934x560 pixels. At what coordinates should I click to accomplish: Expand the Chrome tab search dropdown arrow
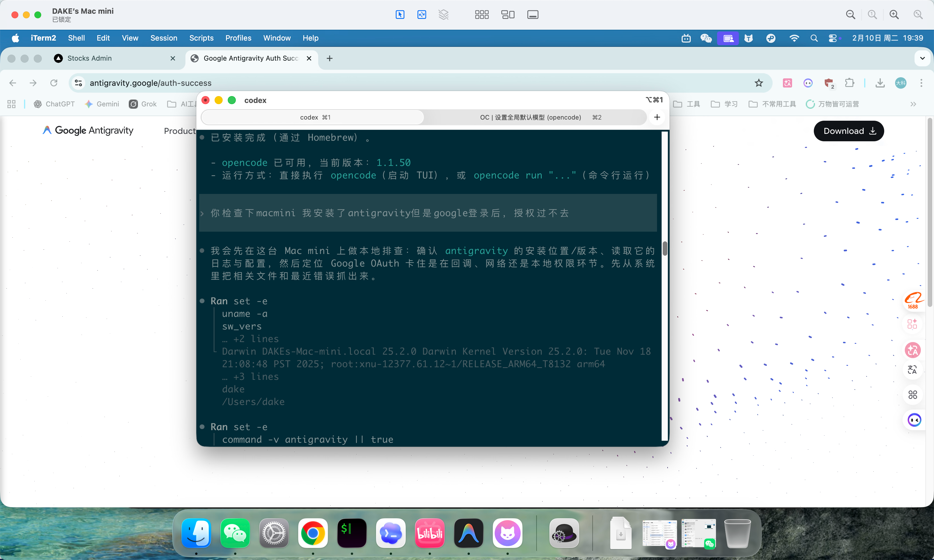pyautogui.click(x=922, y=59)
